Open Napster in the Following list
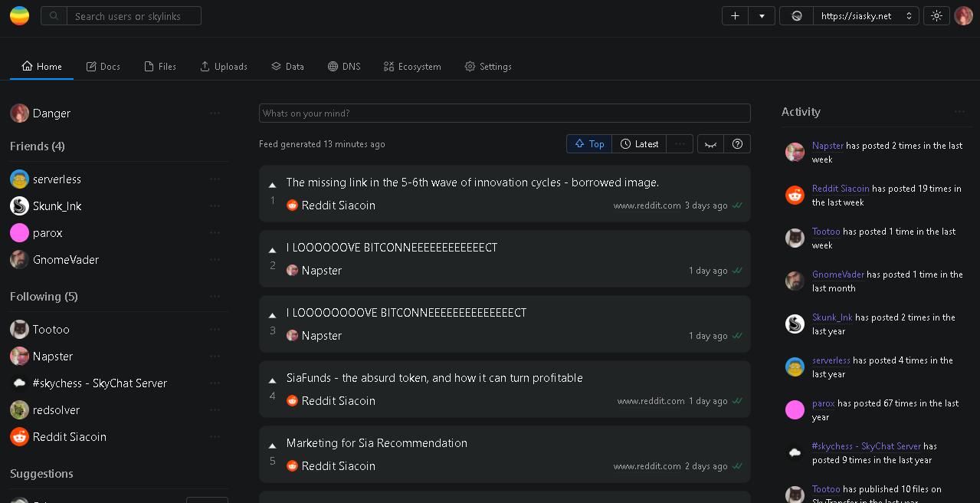This screenshot has height=503, width=980. [53, 357]
